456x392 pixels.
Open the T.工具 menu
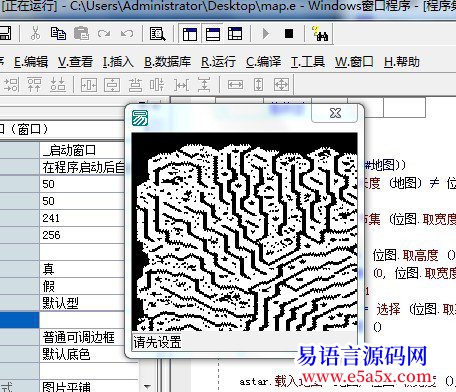308,62
